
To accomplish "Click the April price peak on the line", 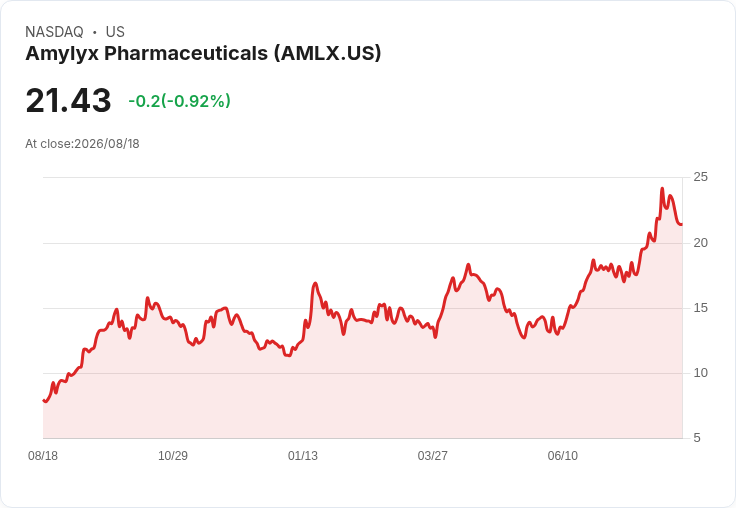I will click(x=468, y=265).
